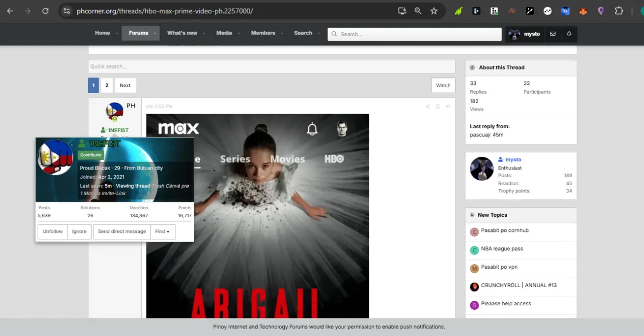Viewport: 644px width, 336px height.
Task: Click the Watch thread button
Action: 443,86
